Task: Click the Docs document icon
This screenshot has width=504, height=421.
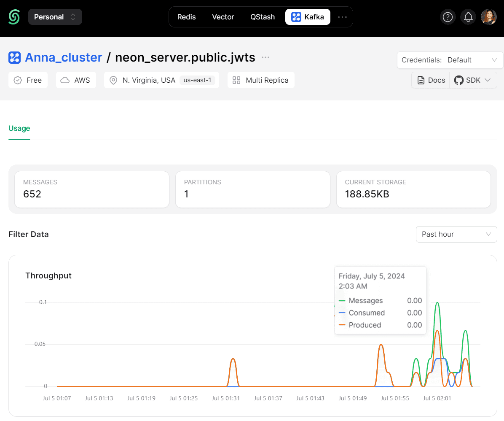Action: 421,80
